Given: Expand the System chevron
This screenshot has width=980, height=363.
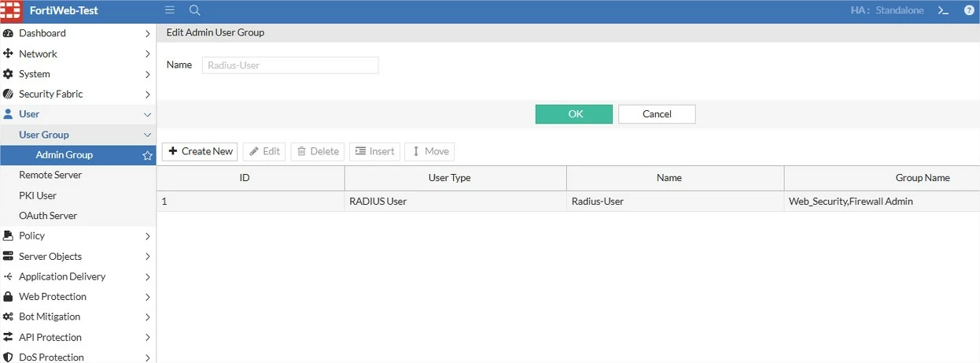Looking at the screenshot, I should pyautogui.click(x=147, y=74).
